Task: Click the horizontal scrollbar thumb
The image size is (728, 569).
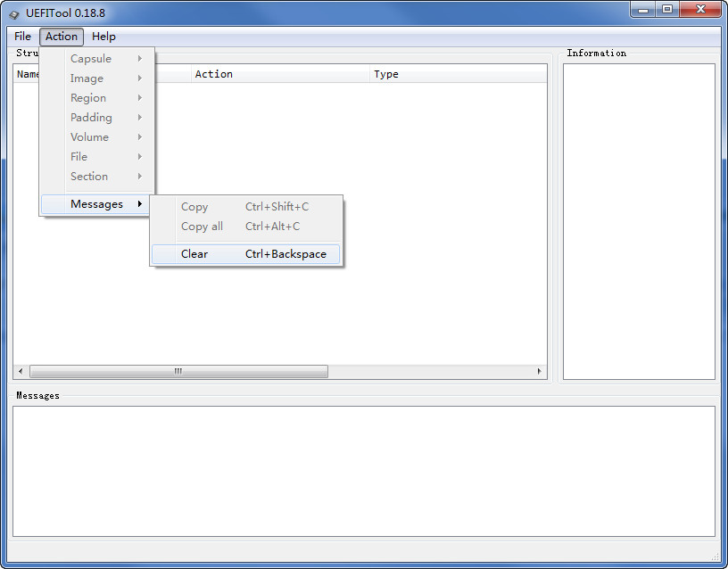Action: 178,371
